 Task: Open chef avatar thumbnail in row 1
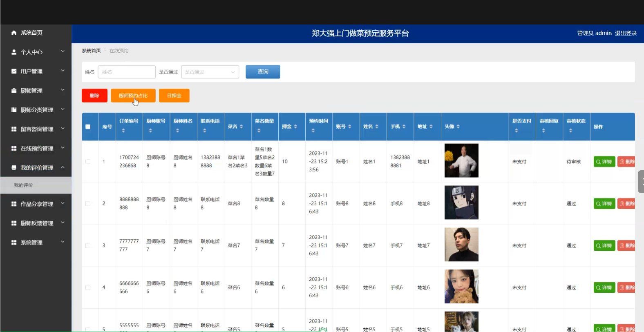[x=461, y=160]
